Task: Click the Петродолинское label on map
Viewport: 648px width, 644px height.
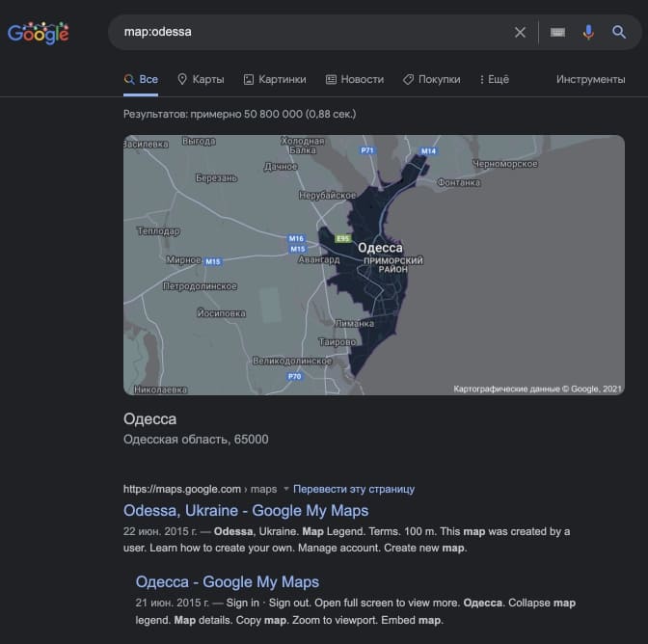Action: click(200, 286)
